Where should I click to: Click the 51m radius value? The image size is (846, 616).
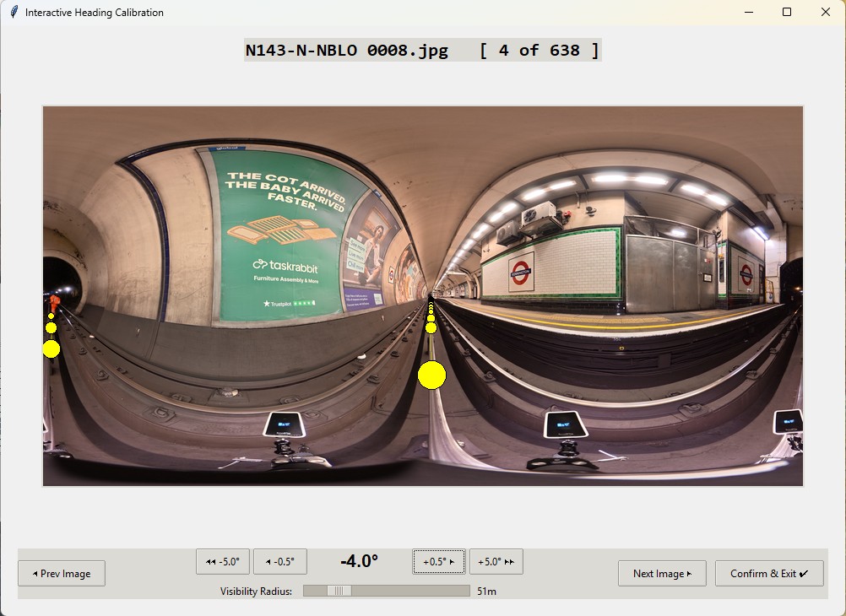[486, 592]
